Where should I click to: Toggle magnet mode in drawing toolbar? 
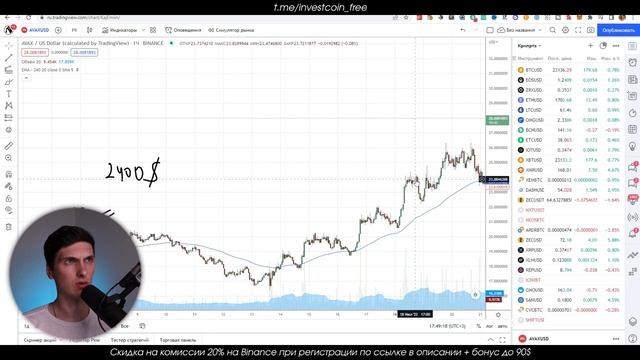tap(9, 174)
